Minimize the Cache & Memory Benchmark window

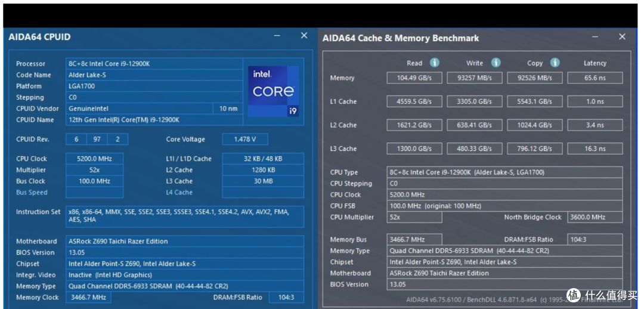pyautogui.click(x=595, y=36)
